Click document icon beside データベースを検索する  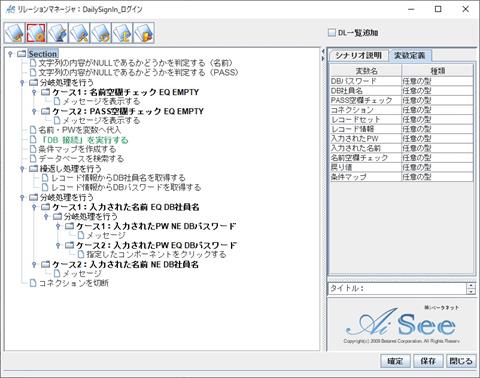coord(33,159)
